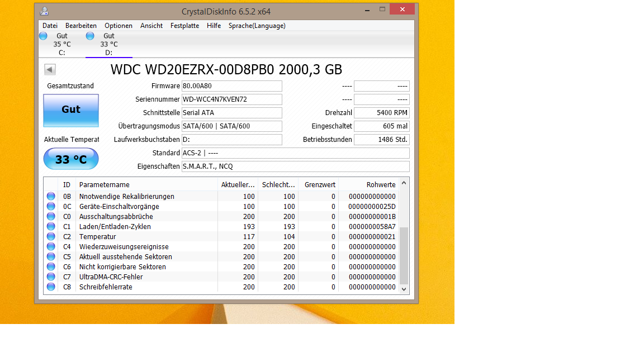Image resolution: width=644 pixels, height=362 pixels.
Task: Select the C: drive health status circle
Action: [43, 36]
